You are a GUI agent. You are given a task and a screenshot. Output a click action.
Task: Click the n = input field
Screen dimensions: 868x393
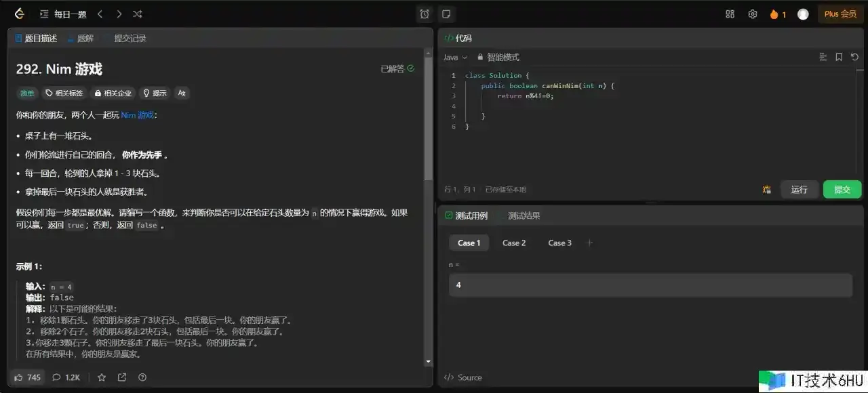[x=650, y=285]
